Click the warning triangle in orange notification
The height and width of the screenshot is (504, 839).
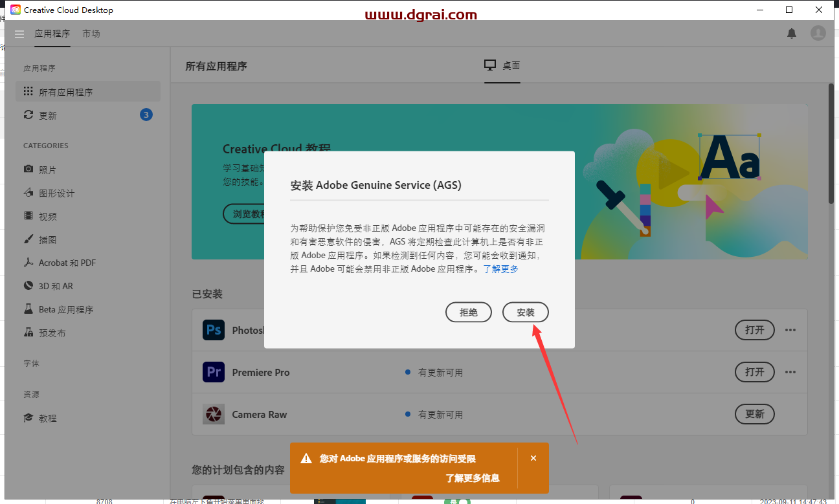click(x=306, y=459)
